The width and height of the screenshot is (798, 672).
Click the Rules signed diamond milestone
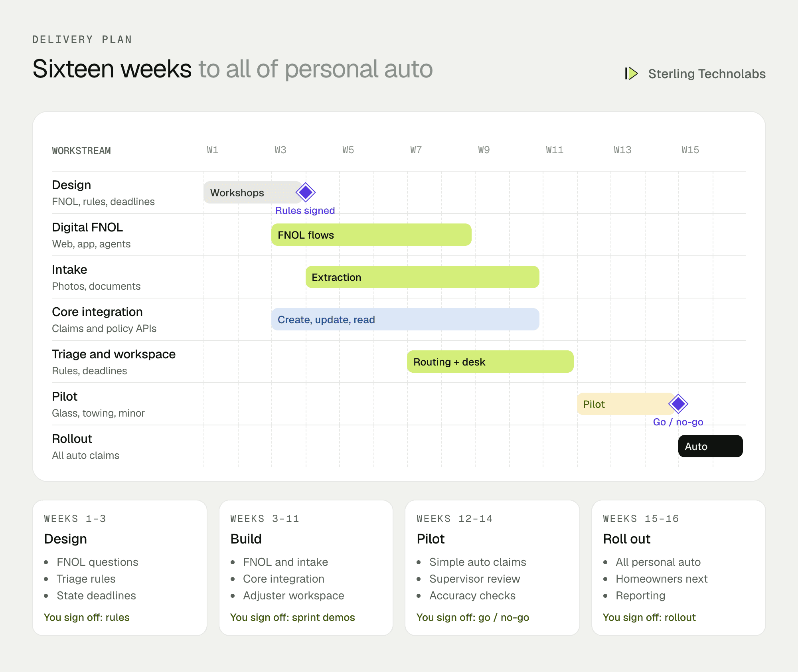[306, 192]
